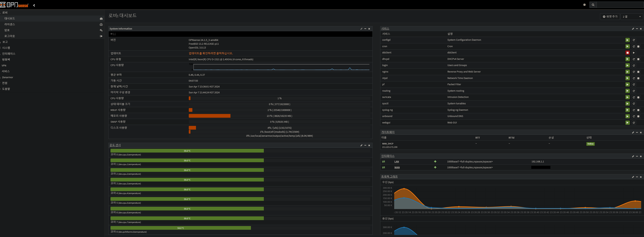This screenshot has height=237, width=644.
Task: Collapse the 로비 menu section
Action: pyautogui.click(x=52, y=12)
